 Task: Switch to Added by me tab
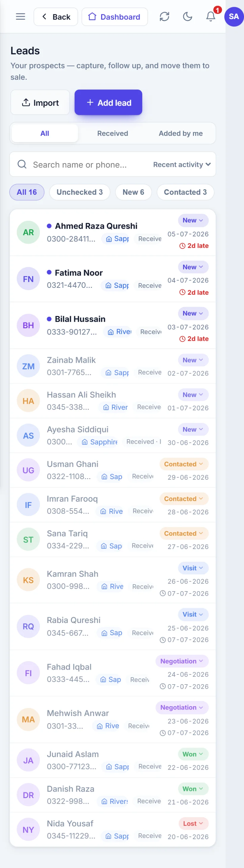click(181, 134)
